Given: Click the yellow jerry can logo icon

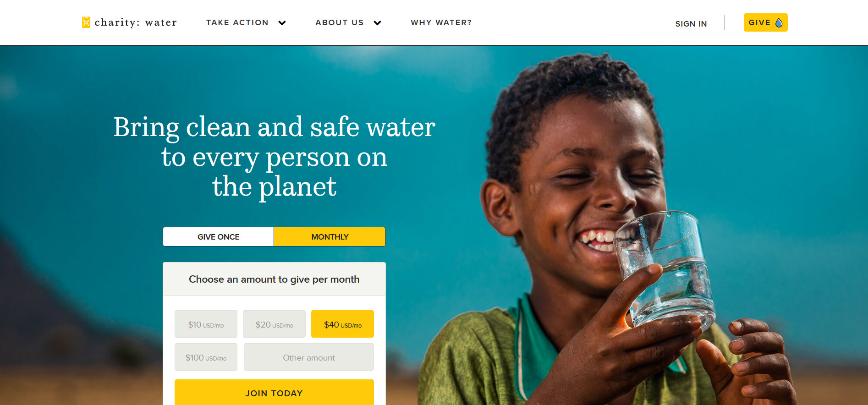Looking at the screenshot, I should 86,22.
